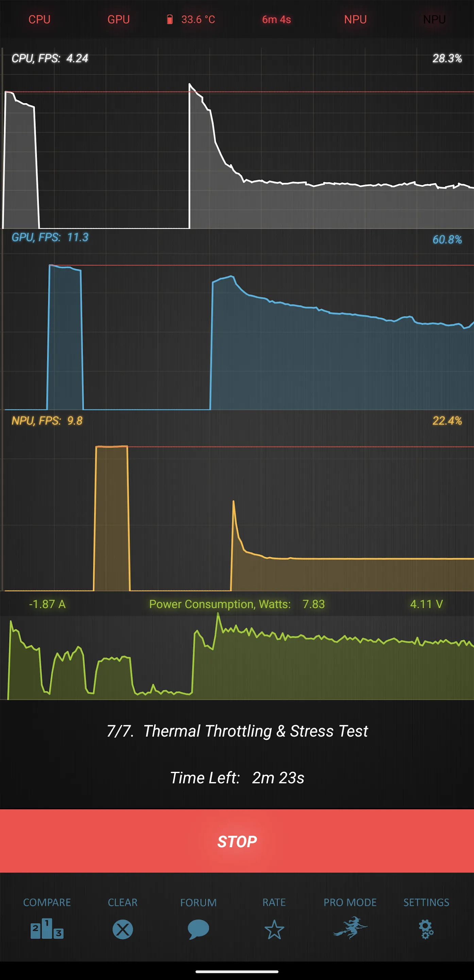Select the PRO MODE label

[350, 902]
